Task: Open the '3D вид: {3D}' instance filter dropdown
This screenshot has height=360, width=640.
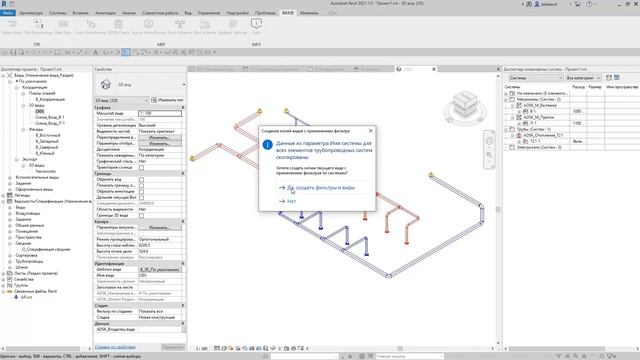Action: (121, 100)
